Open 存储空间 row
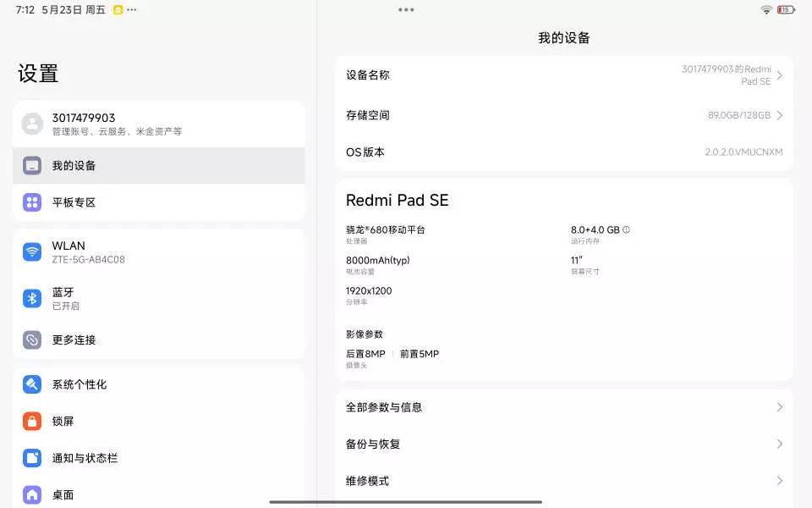 [564, 115]
